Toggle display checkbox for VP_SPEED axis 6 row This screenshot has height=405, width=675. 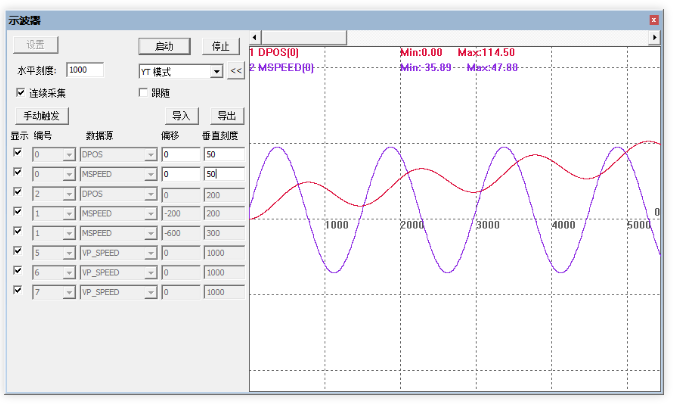click(x=18, y=270)
